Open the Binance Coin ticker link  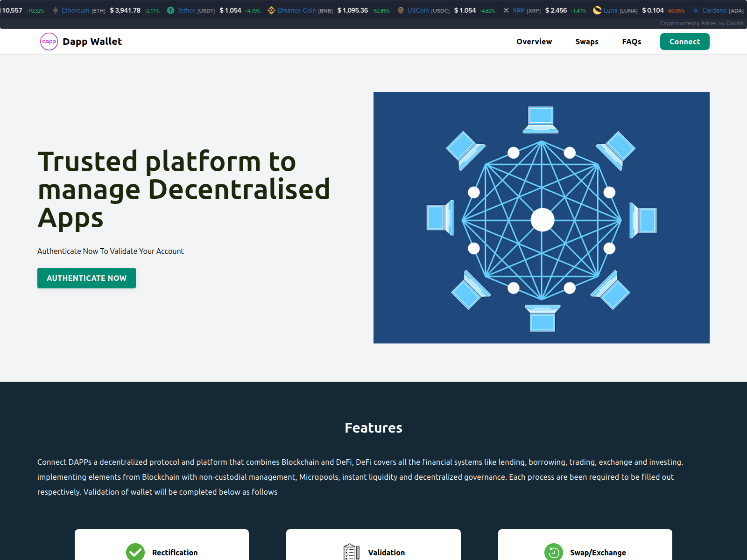(x=296, y=10)
